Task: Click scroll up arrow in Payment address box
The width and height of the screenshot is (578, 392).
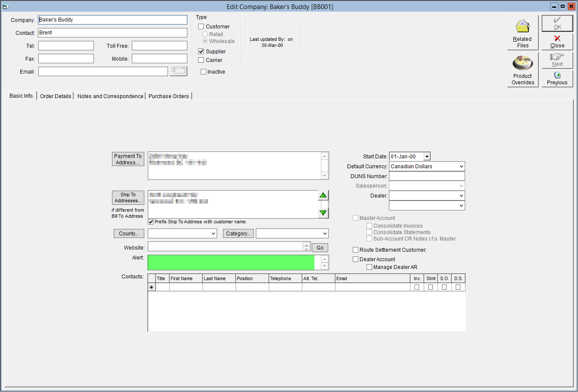Action: point(325,156)
